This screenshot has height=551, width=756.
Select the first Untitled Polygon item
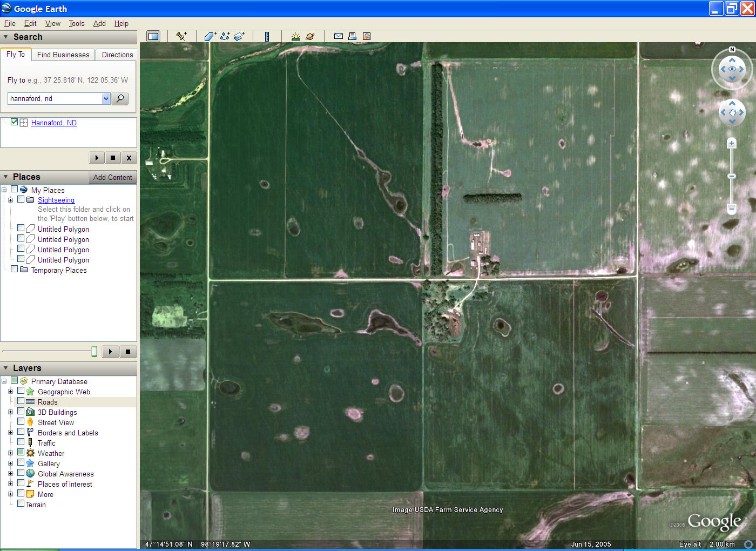click(x=63, y=229)
